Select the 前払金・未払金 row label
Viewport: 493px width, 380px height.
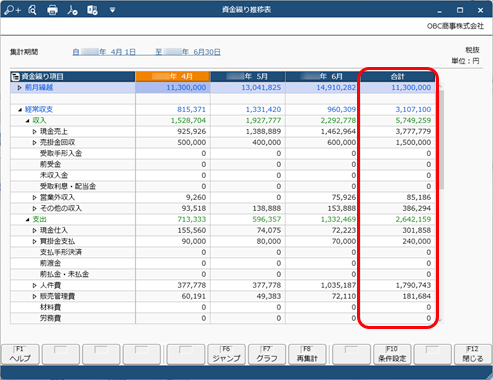(64, 274)
